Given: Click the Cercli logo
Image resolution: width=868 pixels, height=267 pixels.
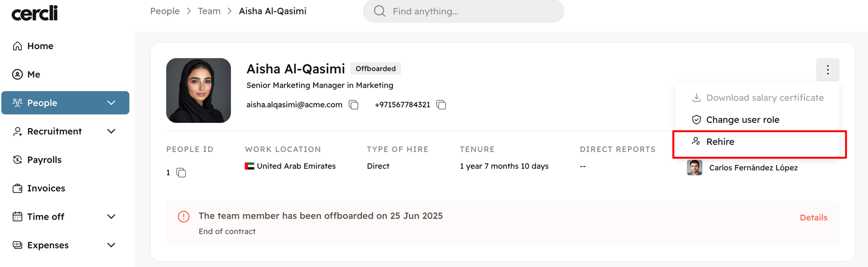Looking at the screenshot, I should (34, 13).
